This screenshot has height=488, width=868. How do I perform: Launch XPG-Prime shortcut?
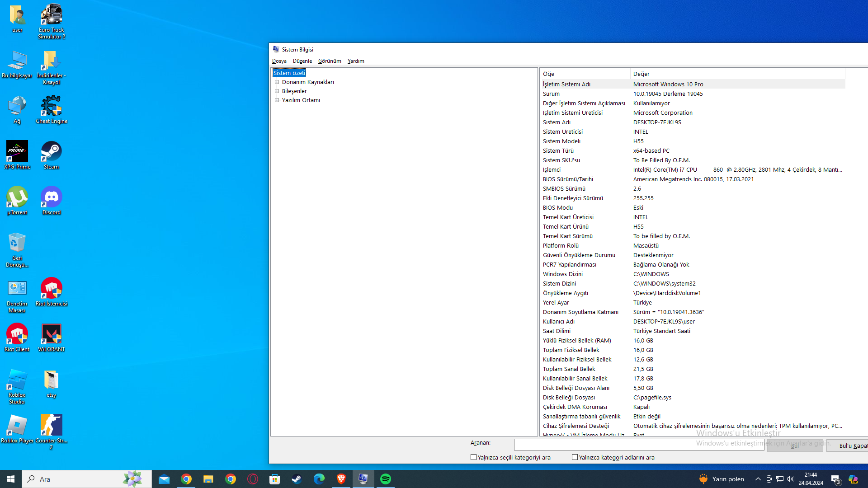(x=17, y=155)
